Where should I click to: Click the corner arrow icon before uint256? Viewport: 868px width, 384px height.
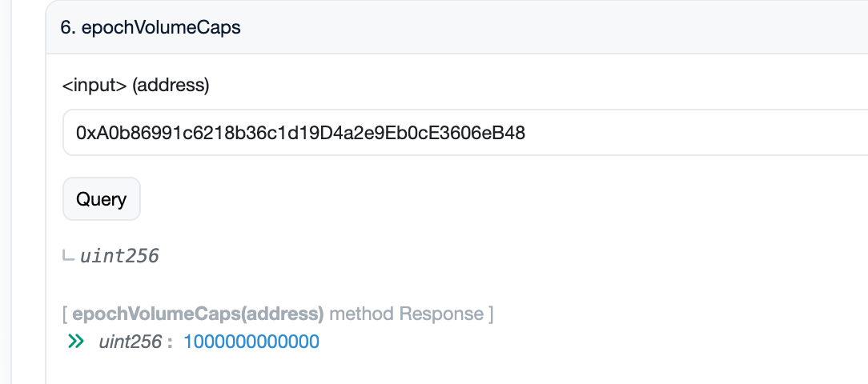pyautogui.click(x=69, y=257)
